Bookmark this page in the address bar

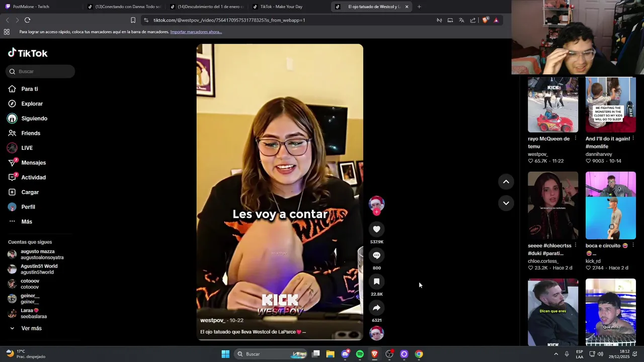pyautogui.click(x=133, y=20)
